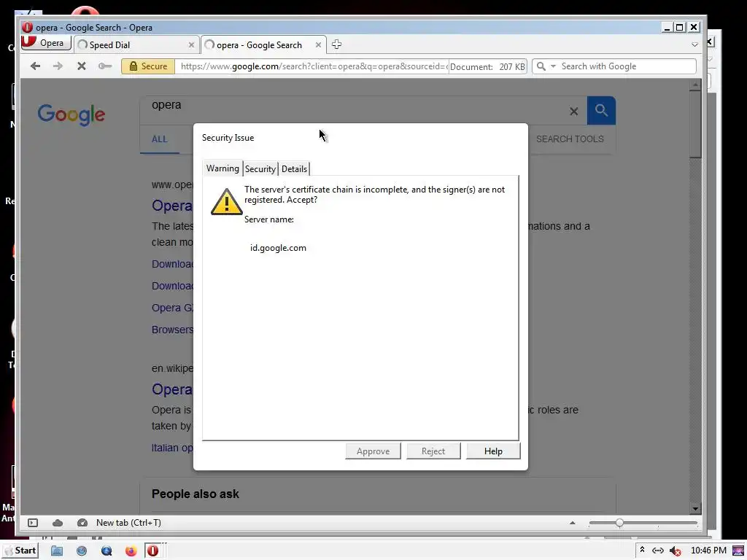The image size is (747, 560).
Task: Close the Speed Dial tab
Action: (191, 44)
